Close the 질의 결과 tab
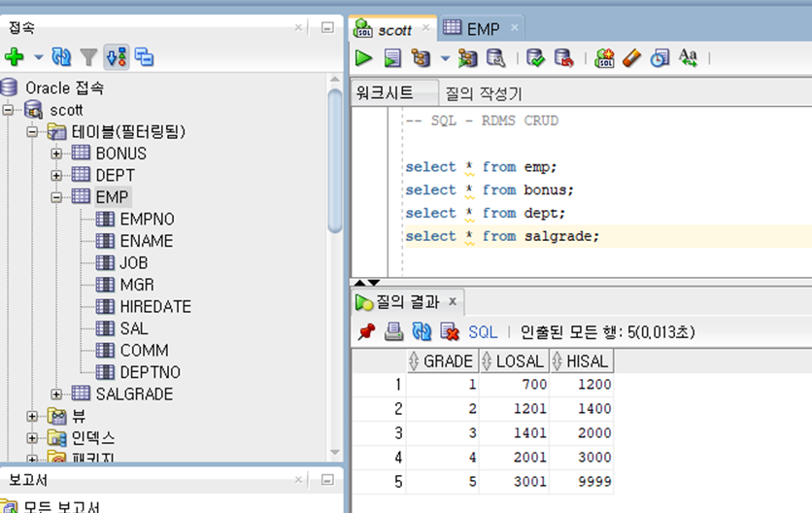Screen dimensions: 812x513 point(453,301)
